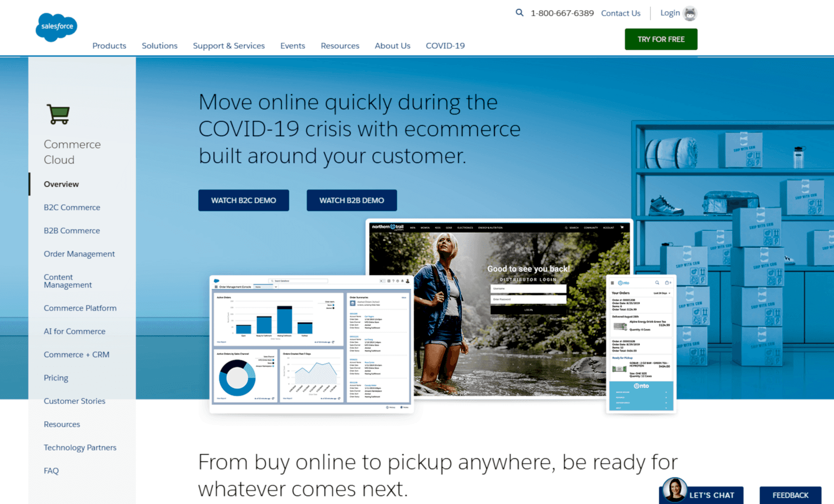This screenshot has width=834, height=504.
Task: Open Customer Stories sidebar link
Action: pyautogui.click(x=74, y=401)
